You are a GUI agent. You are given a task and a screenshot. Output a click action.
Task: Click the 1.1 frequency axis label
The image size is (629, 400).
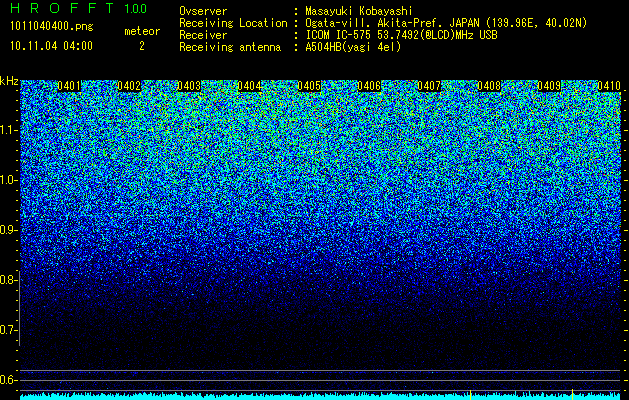click(7, 130)
